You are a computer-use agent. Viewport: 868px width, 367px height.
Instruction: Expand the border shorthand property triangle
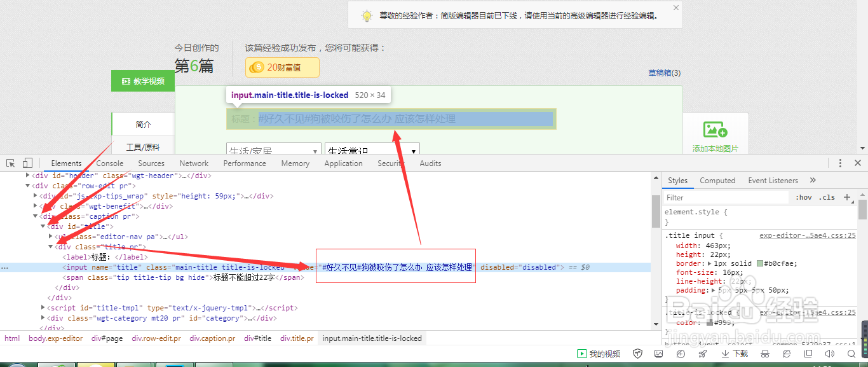tap(710, 263)
